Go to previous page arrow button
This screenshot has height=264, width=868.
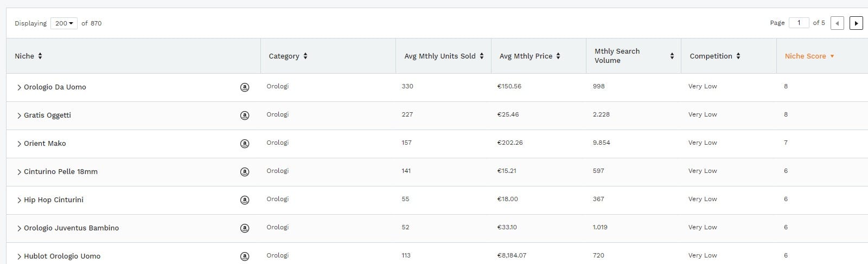[837, 23]
